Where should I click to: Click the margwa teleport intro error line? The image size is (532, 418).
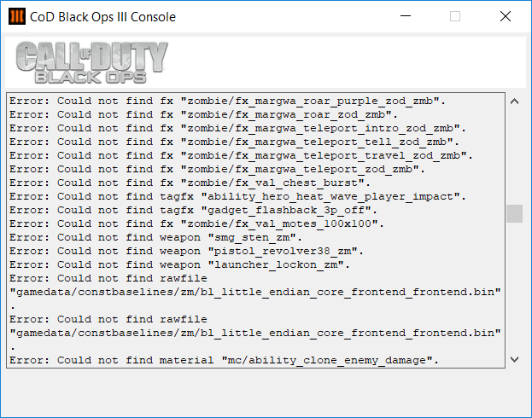coord(231,128)
